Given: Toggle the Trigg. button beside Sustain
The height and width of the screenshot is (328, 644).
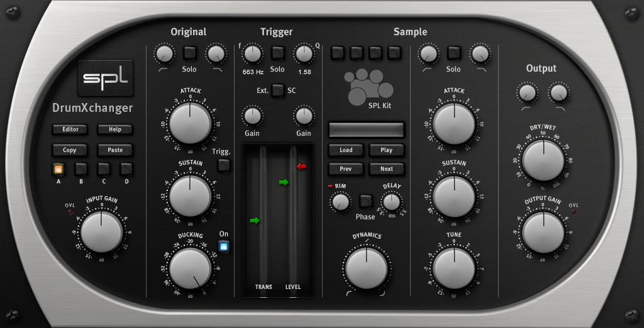Looking at the screenshot, I should [x=224, y=165].
